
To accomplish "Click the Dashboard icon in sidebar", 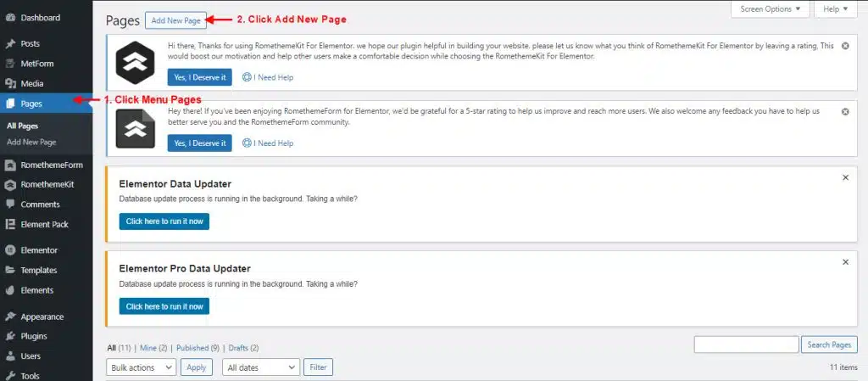I will 10,18.
